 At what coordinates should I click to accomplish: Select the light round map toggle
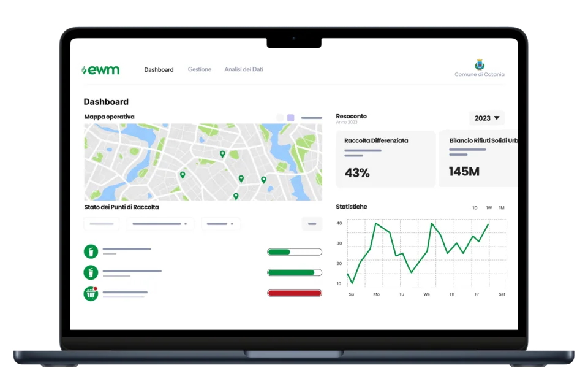point(280,118)
